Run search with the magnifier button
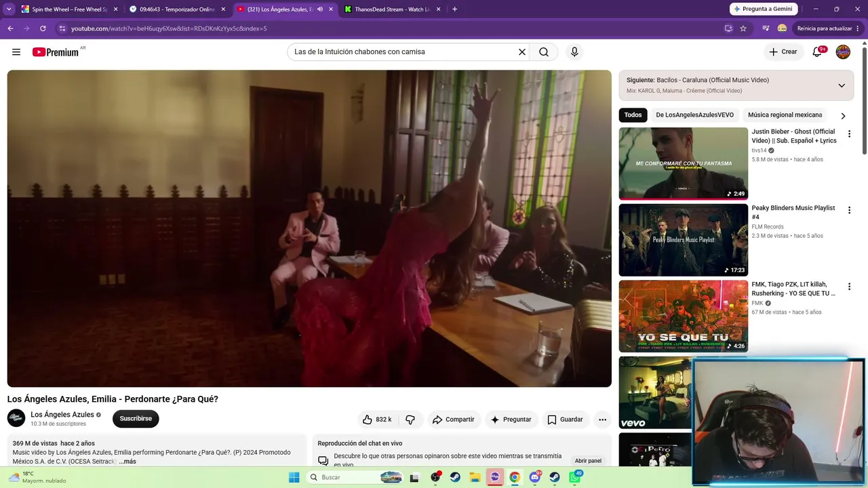 544,52
